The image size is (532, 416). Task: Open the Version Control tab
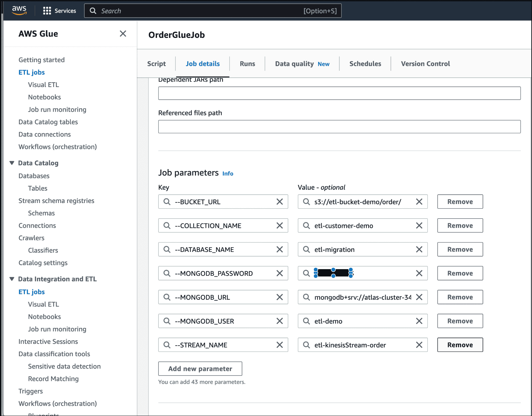pyautogui.click(x=425, y=64)
